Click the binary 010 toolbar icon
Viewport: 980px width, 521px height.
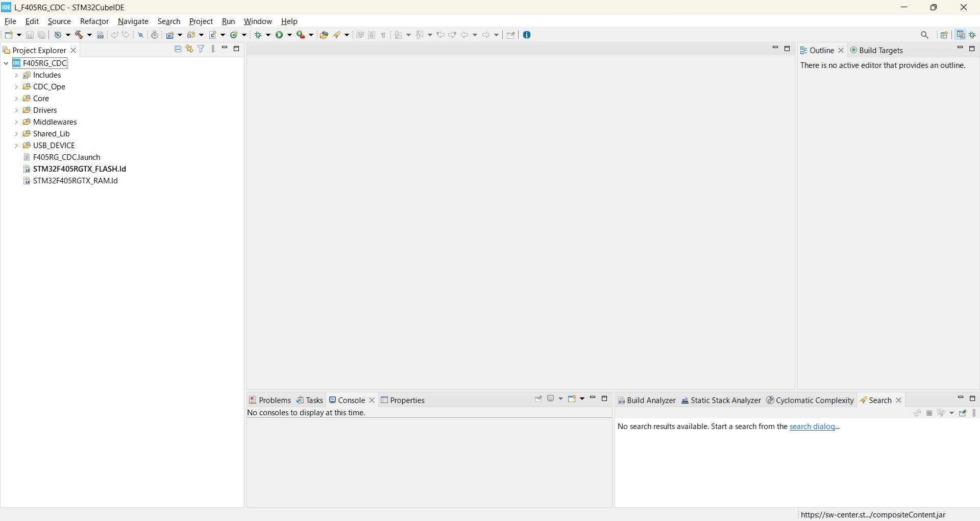(x=101, y=35)
